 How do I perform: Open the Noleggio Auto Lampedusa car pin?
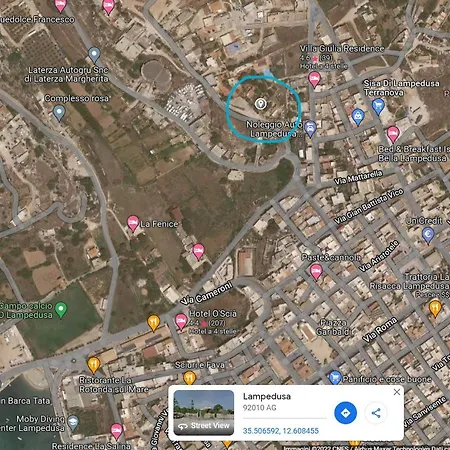coord(310,128)
